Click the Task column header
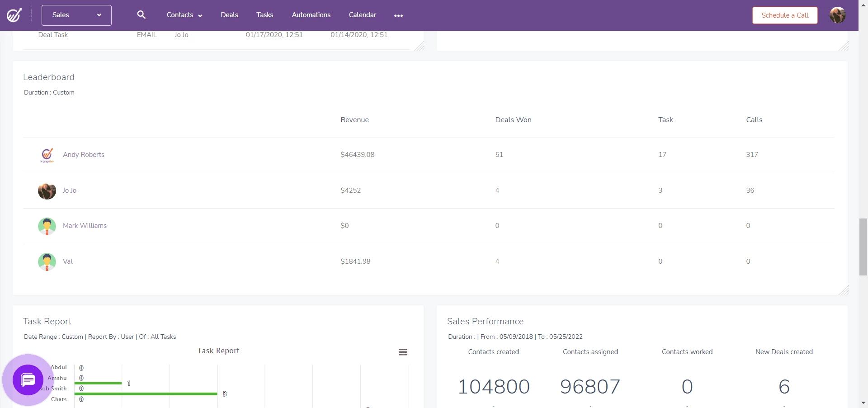Image resolution: width=868 pixels, height=408 pixels. click(x=665, y=120)
